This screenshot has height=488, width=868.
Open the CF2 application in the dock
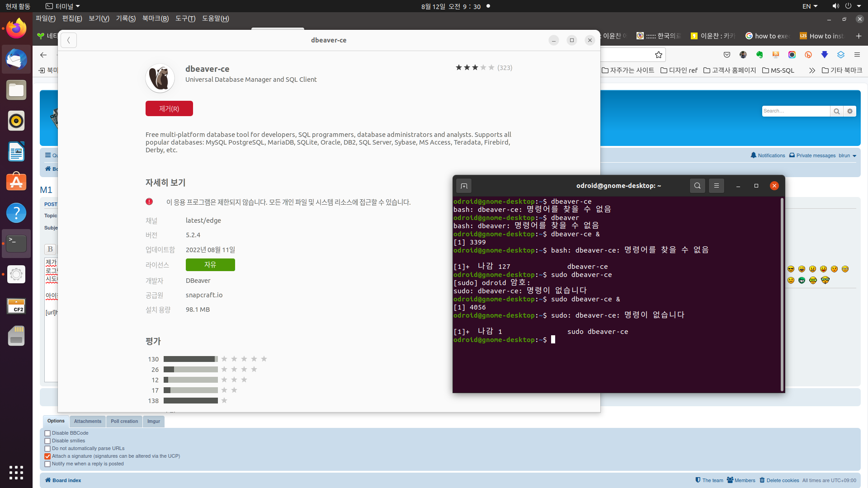pyautogui.click(x=16, y=306)
